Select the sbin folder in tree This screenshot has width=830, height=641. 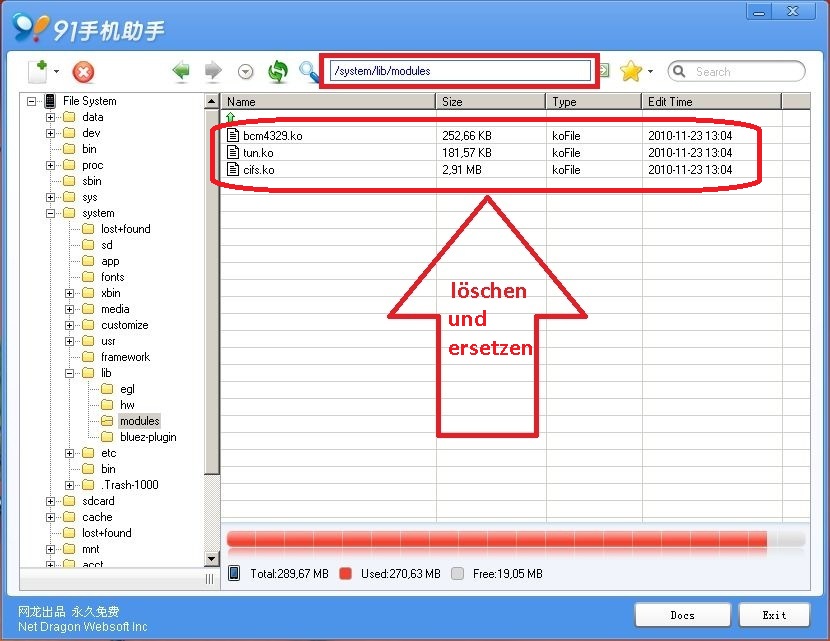[92, 181]
